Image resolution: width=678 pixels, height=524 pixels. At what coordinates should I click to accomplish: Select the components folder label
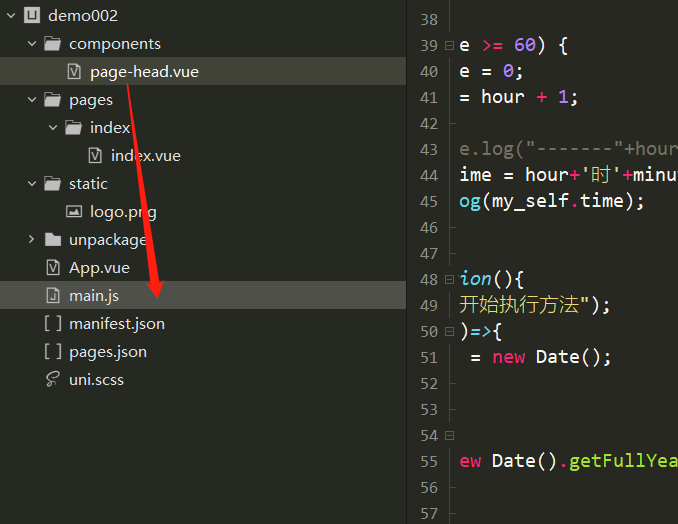[115, 44]
